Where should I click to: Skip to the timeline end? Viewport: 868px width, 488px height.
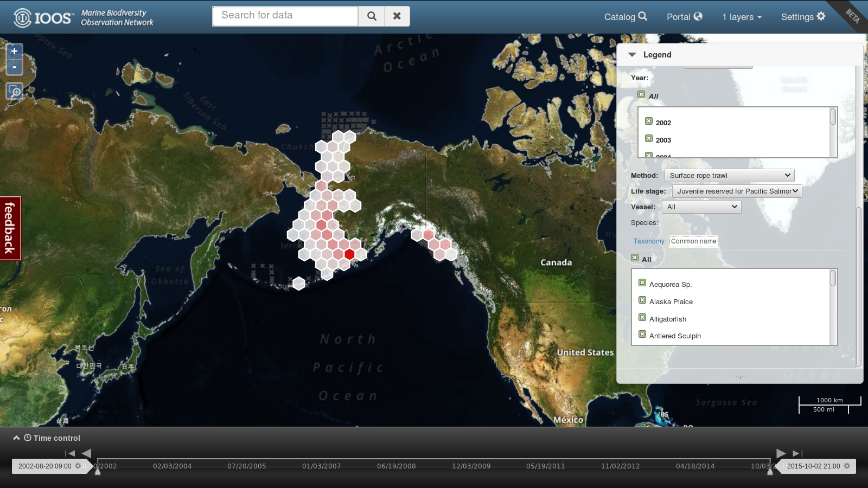click(x=797, y=453)
